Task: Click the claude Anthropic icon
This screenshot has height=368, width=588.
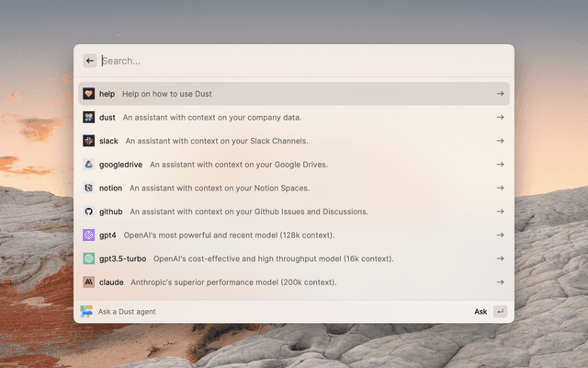Action: click(89, 282)
